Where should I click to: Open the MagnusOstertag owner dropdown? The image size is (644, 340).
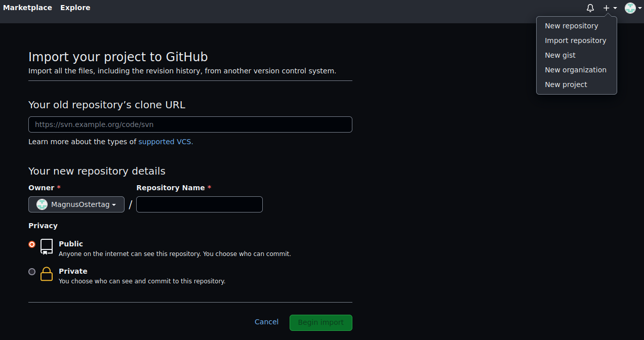(x=76, y=204)
